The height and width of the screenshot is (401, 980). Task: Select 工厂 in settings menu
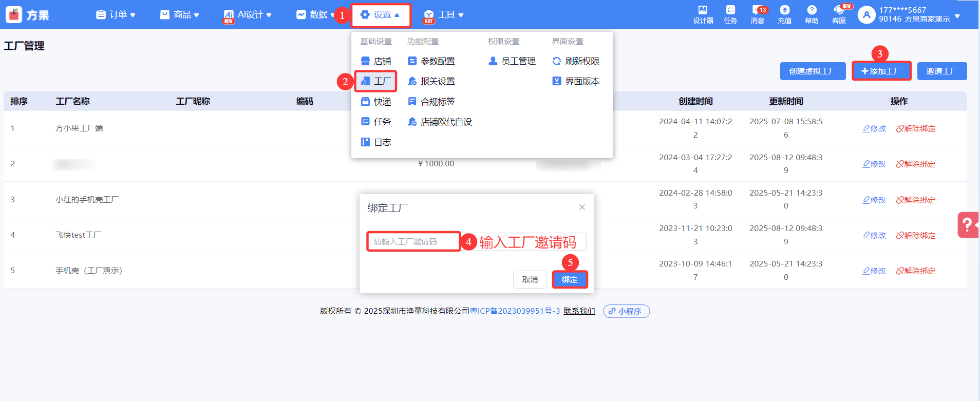[x=376, y=81]
